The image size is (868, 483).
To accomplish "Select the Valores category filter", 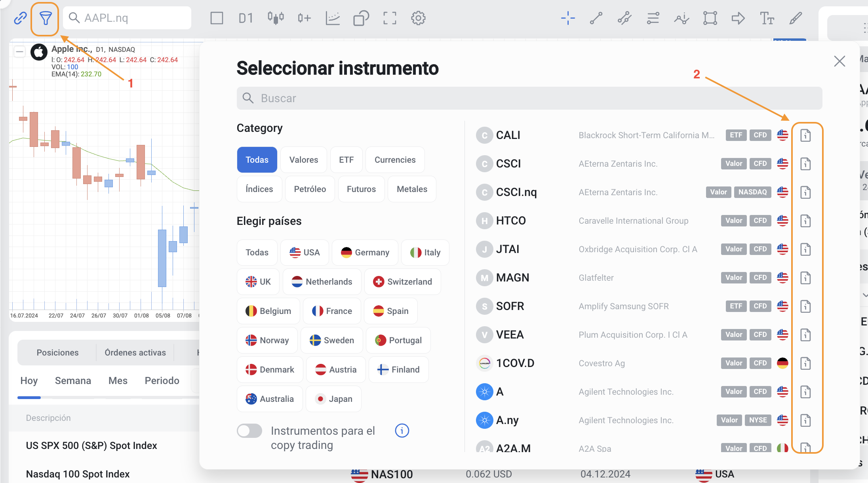I will (303, 160).
